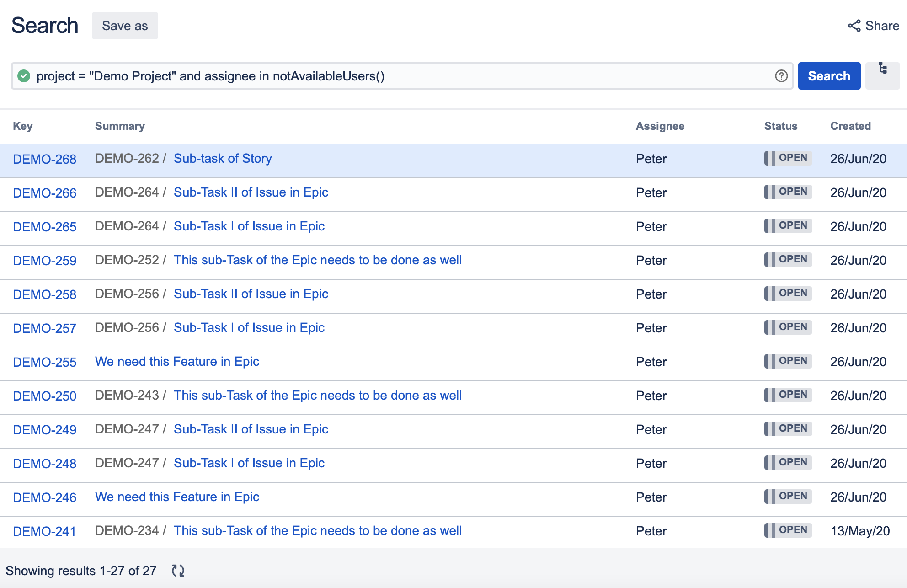Image resolution: width=907 pixels, height=588 pixels.
Task: Click the green valid query checkmark
Action: click(24, 76)
